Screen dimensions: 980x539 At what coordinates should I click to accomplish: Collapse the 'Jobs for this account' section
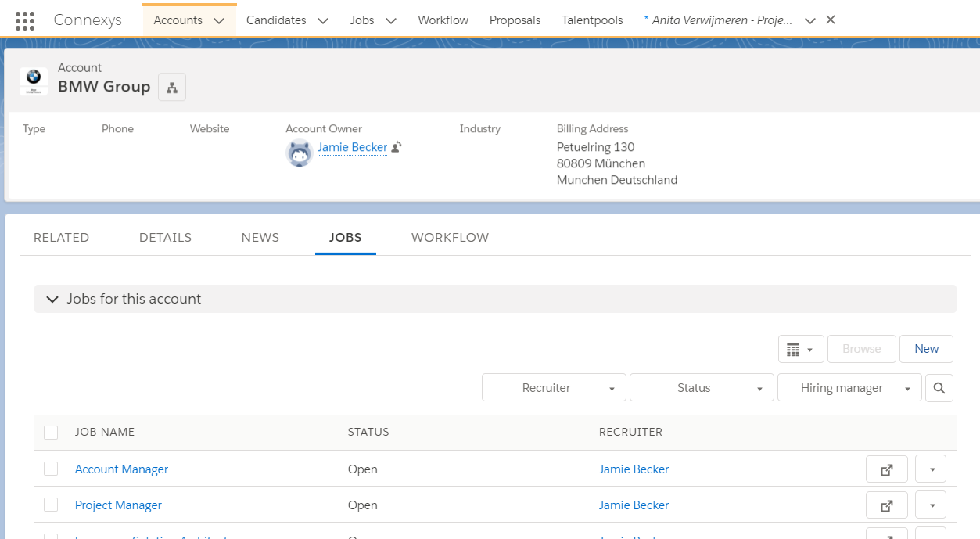(52, 299)
